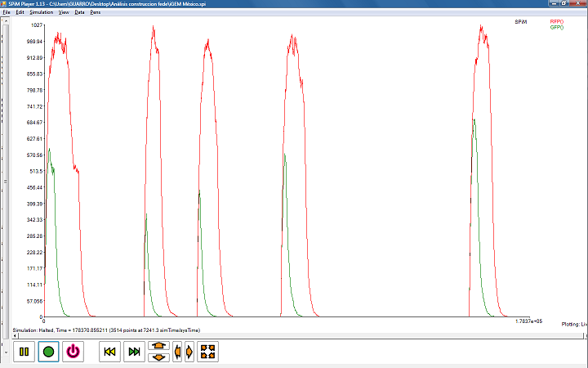Click the orange left arrow horizontal button

tap(178, 352)
